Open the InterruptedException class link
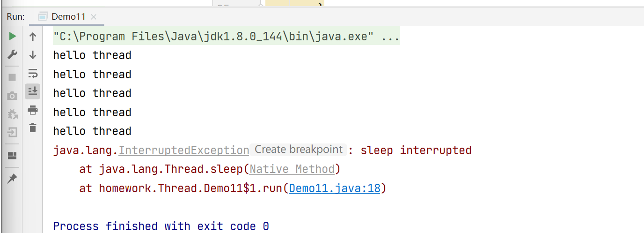This screenshot has width=644, height=233. tap(184, 150)
